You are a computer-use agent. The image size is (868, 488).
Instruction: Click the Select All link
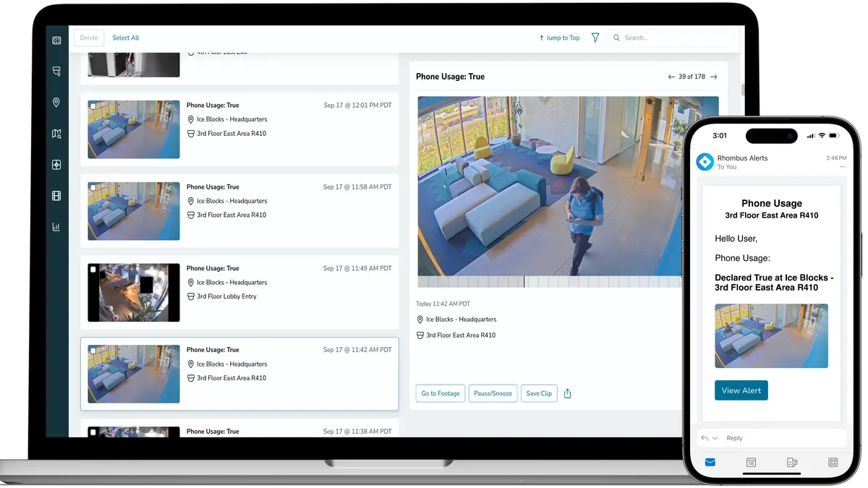[x=126, y=38]
